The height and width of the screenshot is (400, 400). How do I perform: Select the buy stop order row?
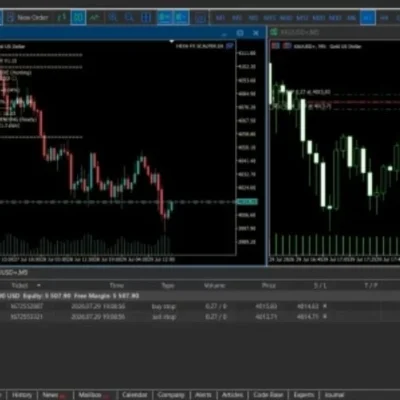pyautogui.click(x=200, y=306)
